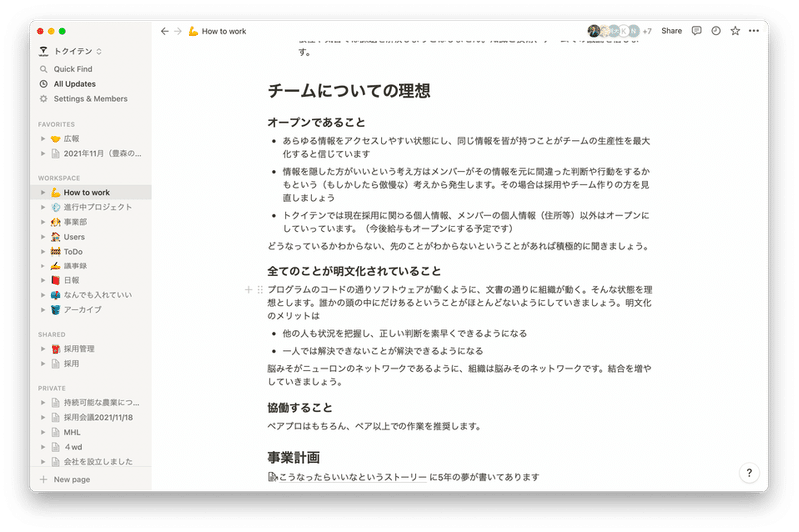This screenshot has height=532, width=799.
Task: Go forward with the right arrow
Action: (x=178, y=31)
